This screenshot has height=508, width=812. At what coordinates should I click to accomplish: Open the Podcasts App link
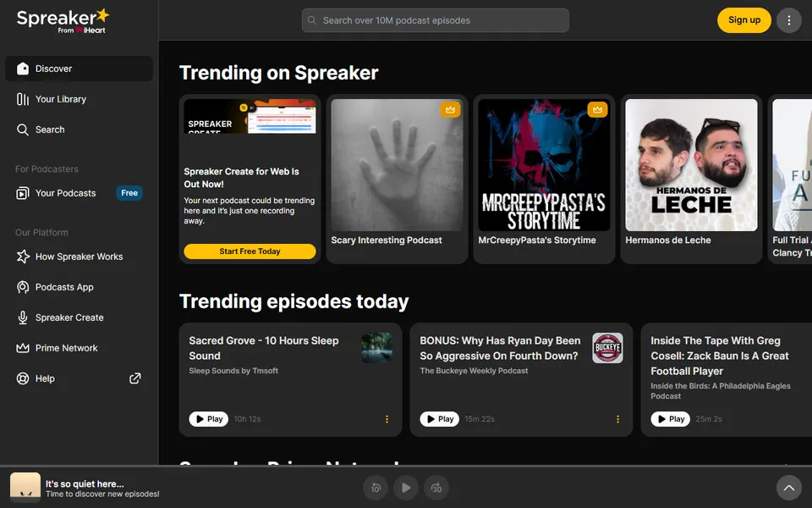pyautogui.click(x=79, y=287)
